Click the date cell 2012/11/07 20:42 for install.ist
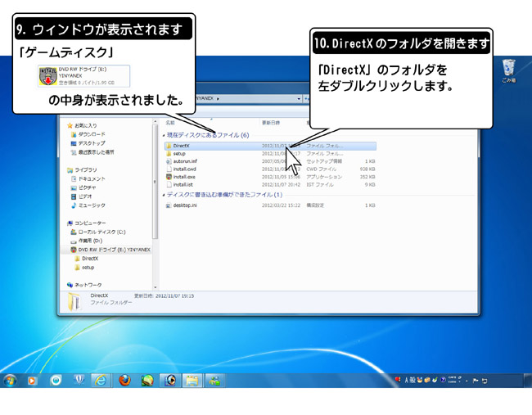Image resolution: width=532 pixels, height=415 pixels. click(x=281, y=185)
